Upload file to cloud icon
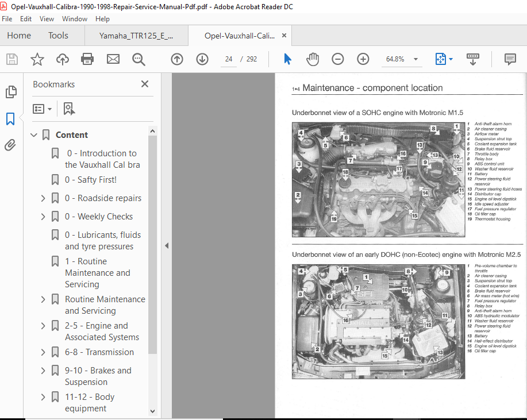 point(62,59)
